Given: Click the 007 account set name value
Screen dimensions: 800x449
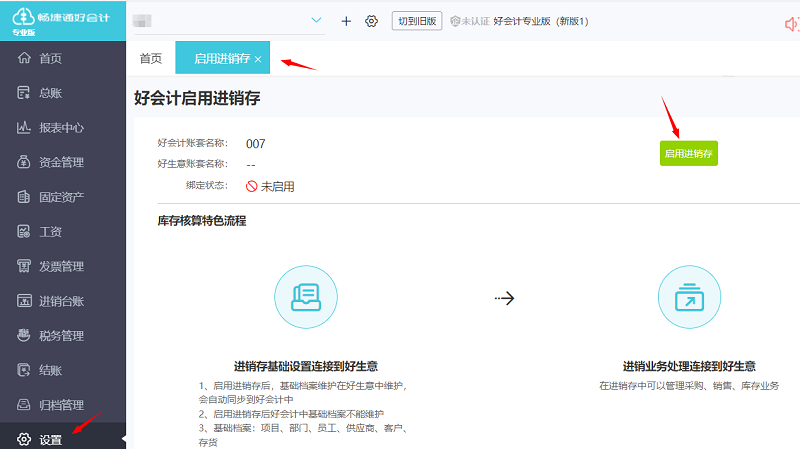Looking at the screenshot, I should (256, 144).
